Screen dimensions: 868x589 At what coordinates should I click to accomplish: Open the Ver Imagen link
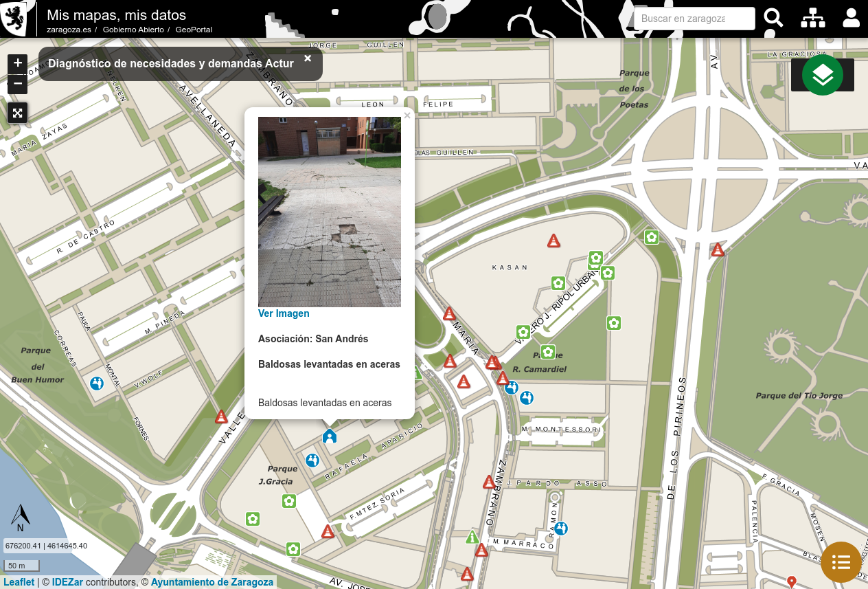click(284, 313)
